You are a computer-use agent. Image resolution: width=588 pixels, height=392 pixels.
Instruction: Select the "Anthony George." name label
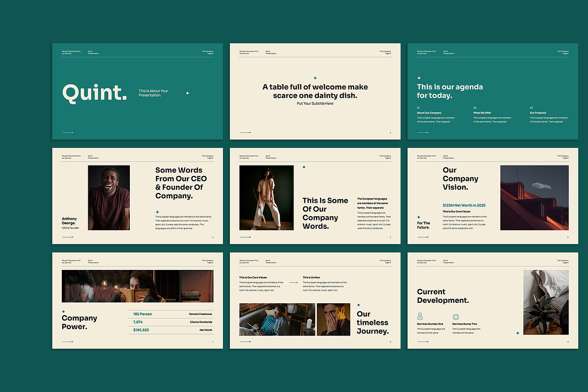[69, 221]
